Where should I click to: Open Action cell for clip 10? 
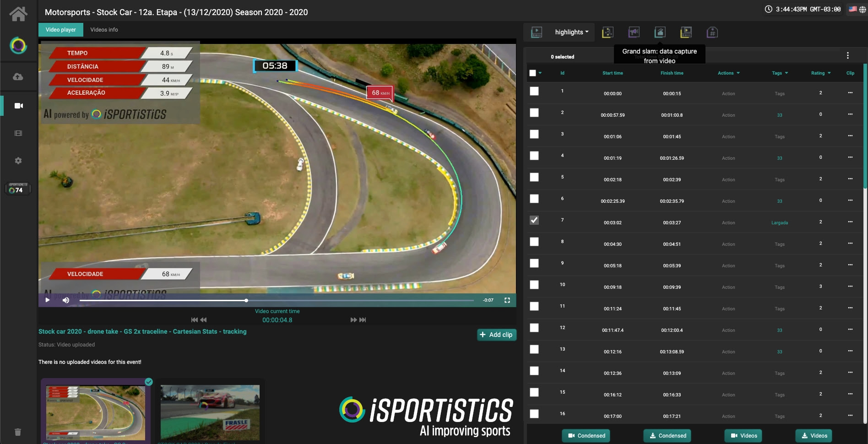click(x=728, y=287)
